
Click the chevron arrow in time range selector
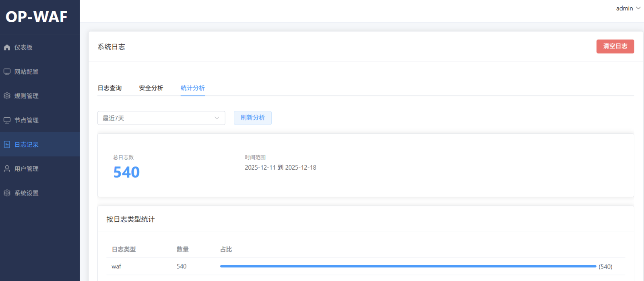217,118
